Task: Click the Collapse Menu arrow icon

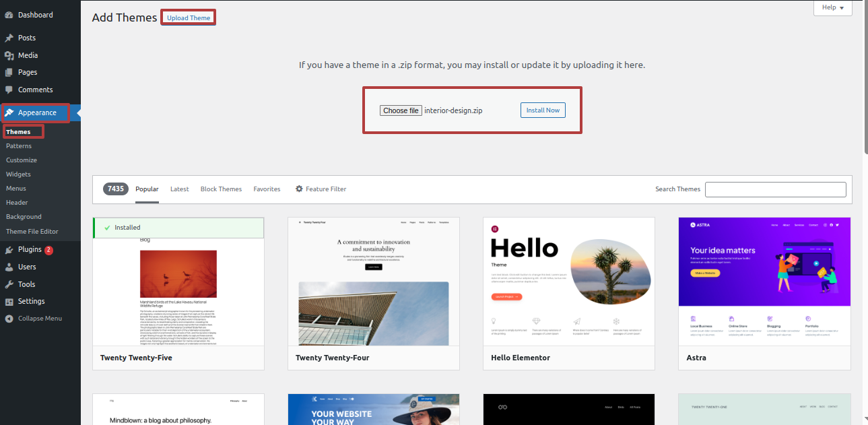Action: coord(9,319)
